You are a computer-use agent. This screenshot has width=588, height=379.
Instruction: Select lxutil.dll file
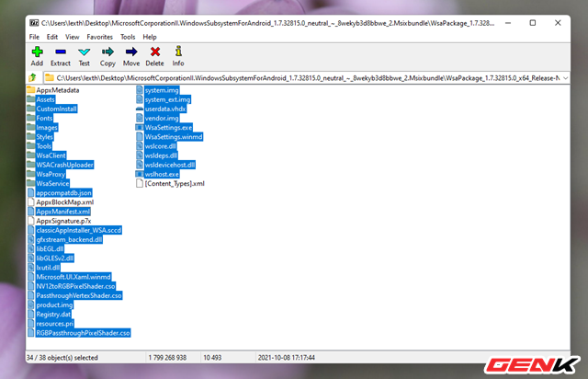point(44,268)
